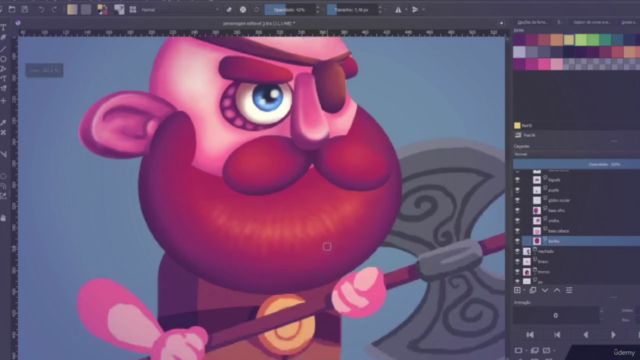Toggle eraser mode in the toolbar
Viewport: 640px width, 360px height.
[x=229, y=9]
